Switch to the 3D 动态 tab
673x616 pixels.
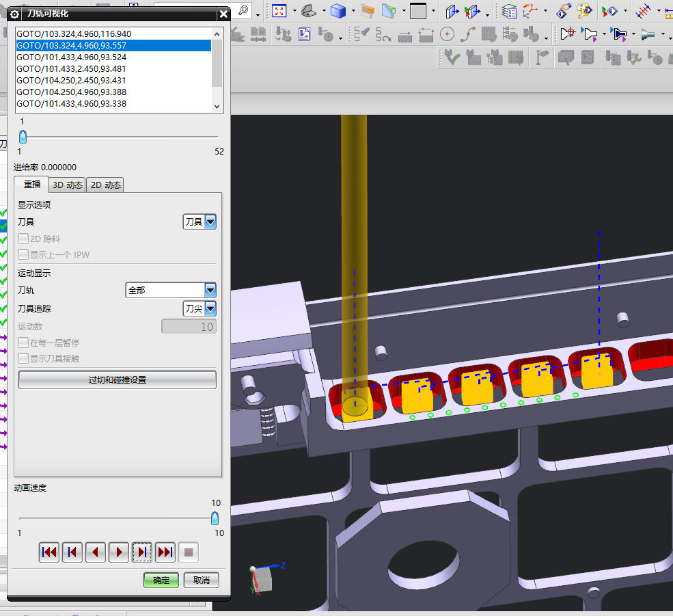point(68,185)
